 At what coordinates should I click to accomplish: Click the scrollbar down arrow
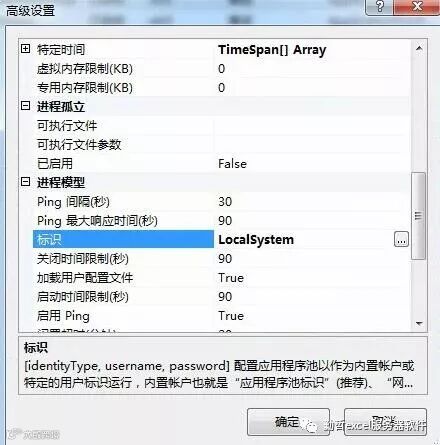click(419, 323)
